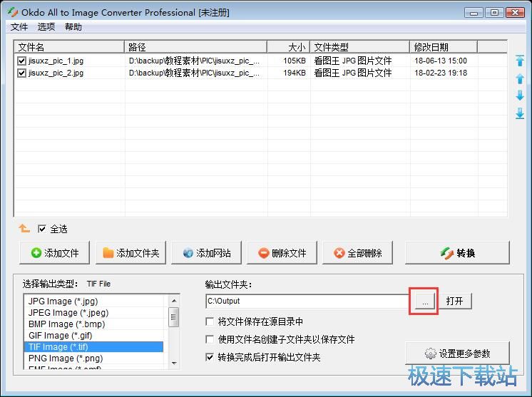This screenshot has width=532, height=397.
Task: Click the output type list scroll-up arrow
Action: click(x=174, y=301)
